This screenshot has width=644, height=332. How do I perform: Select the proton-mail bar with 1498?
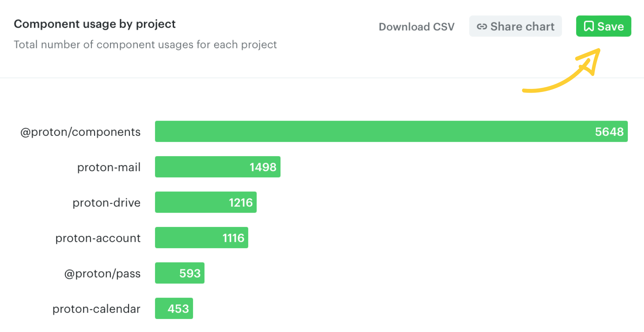[217, 167]
